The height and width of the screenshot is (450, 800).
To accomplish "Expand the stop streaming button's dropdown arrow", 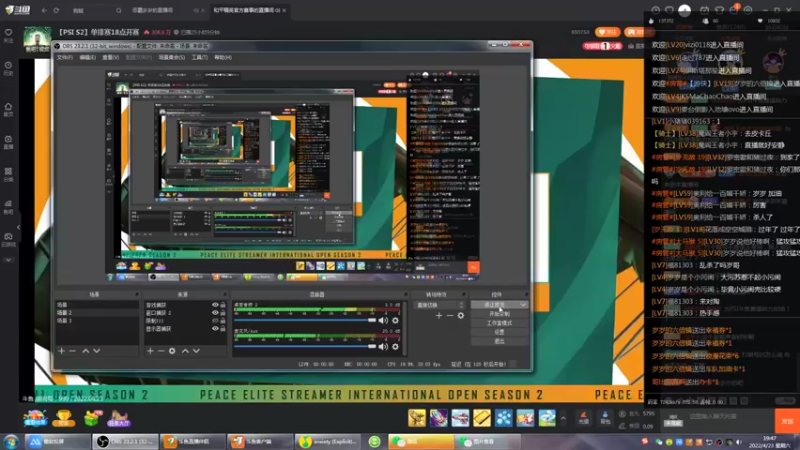I will tap(523, 305).
